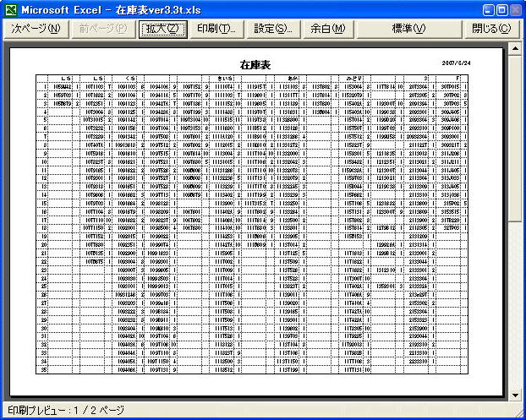Click the vertical scrollbar down arrow
Viewport: 526px width, 420px height.
[x=515, y=395]
